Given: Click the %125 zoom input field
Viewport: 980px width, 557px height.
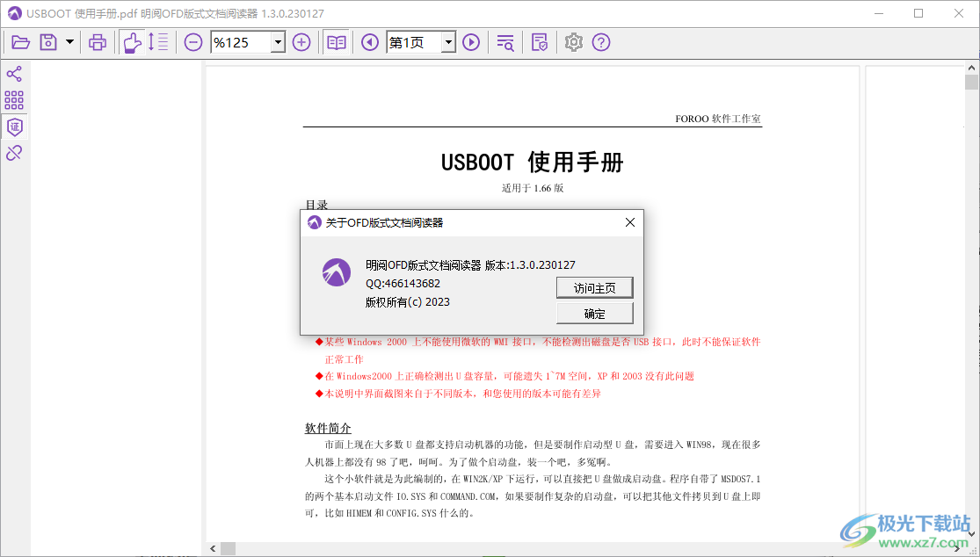Looking at the screenshot, I should pyautogui.click(x=241, y=42).
